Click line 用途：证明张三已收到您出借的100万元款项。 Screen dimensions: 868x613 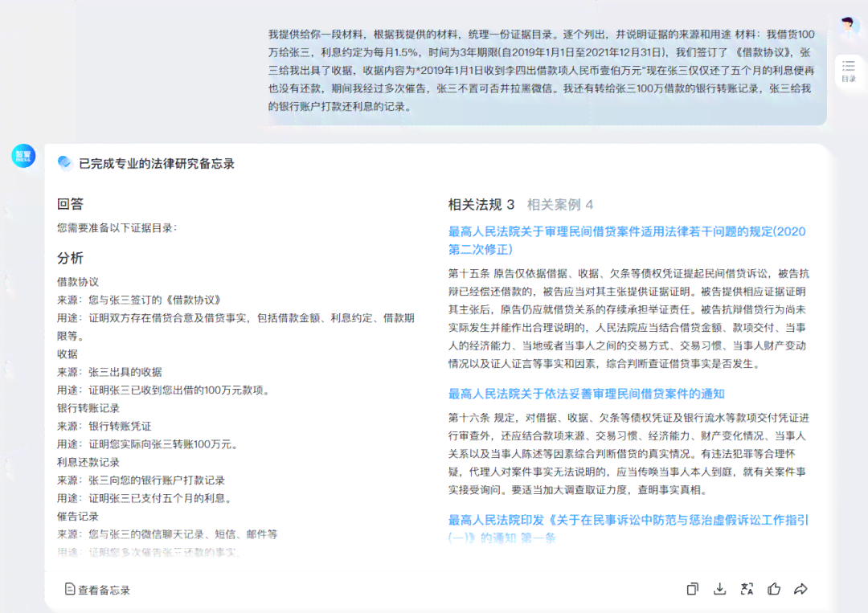(165, 390)
